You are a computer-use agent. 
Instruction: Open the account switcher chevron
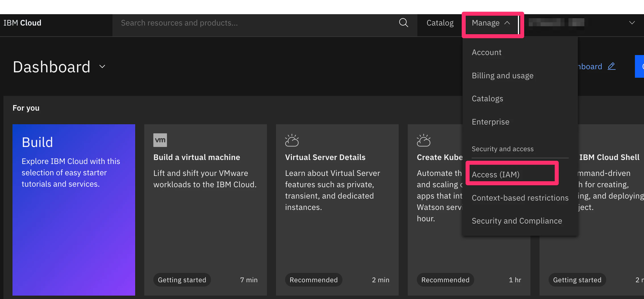(x=632, y=23)
